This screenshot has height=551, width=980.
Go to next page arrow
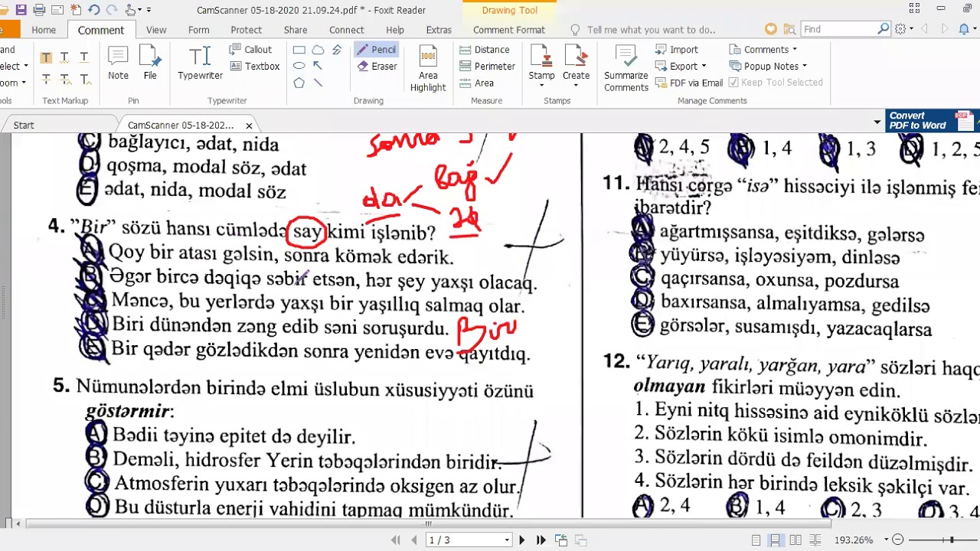point(522,540)
